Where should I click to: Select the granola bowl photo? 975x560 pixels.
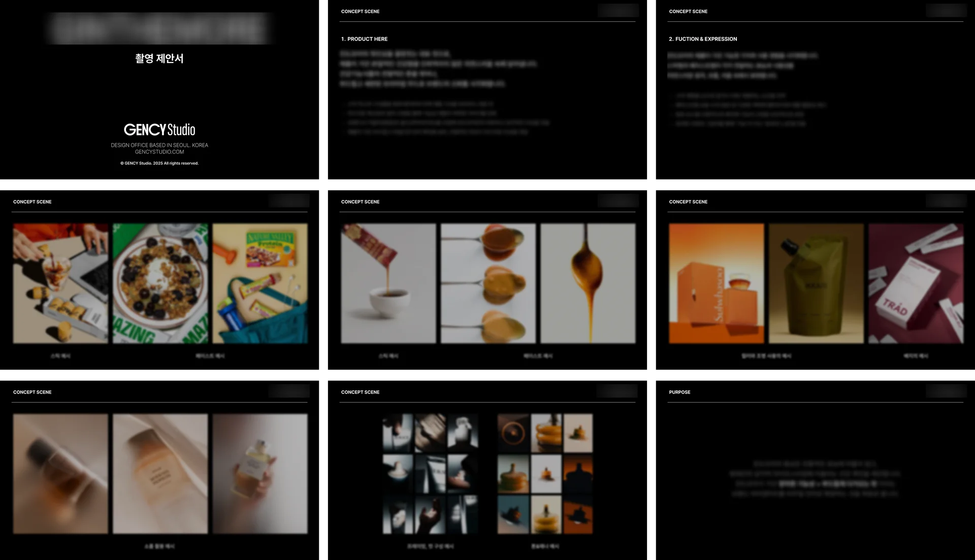160,283
